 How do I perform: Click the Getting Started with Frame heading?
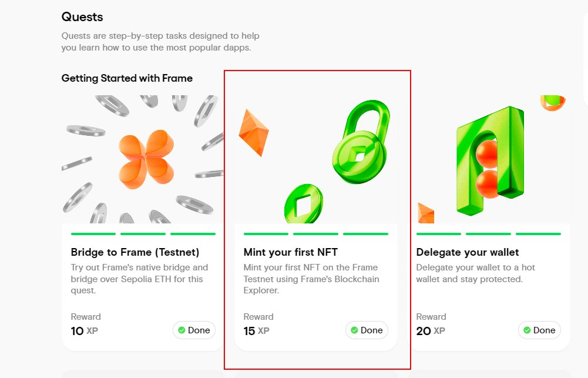click(127, 78)
